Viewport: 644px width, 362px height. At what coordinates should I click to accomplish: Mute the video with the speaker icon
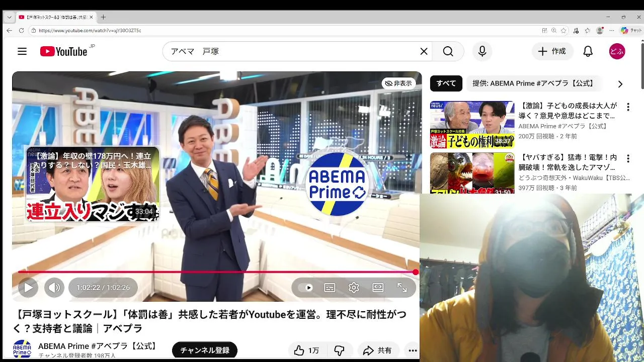coord(54,288)
